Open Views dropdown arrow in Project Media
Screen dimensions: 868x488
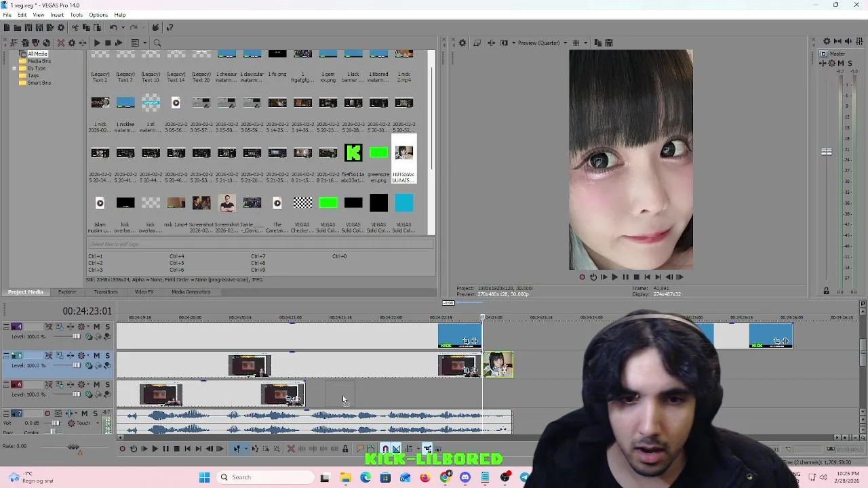pos(145,43)
